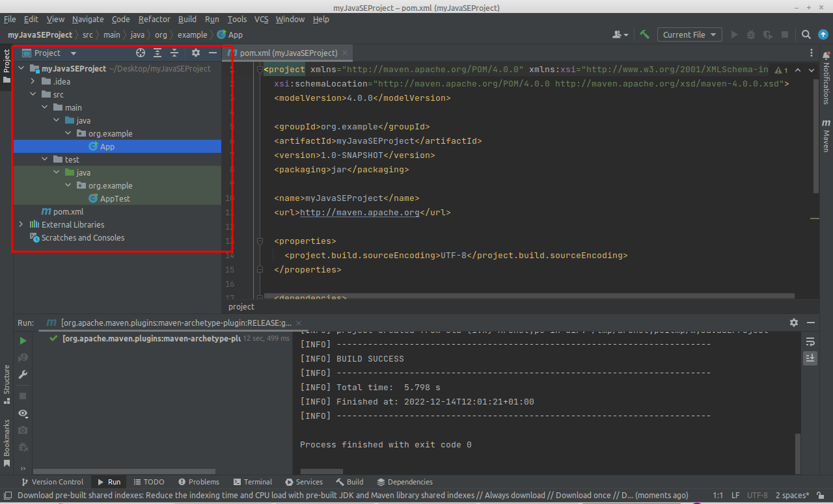The width and height of the screenshot is (833, 504).
Task: Open the Maven tool window stripe
Action: [x=826, y=135]
